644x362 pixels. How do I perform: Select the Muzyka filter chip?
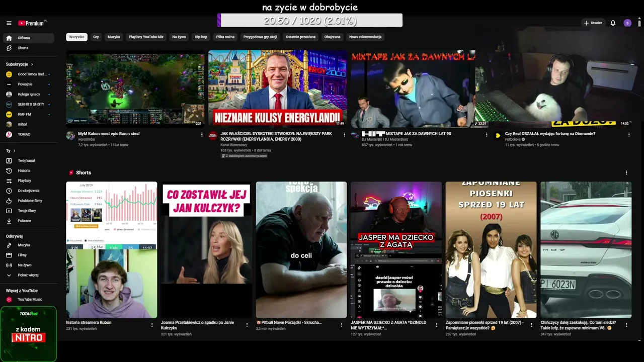pyautogui.click(x=114, y=37)
